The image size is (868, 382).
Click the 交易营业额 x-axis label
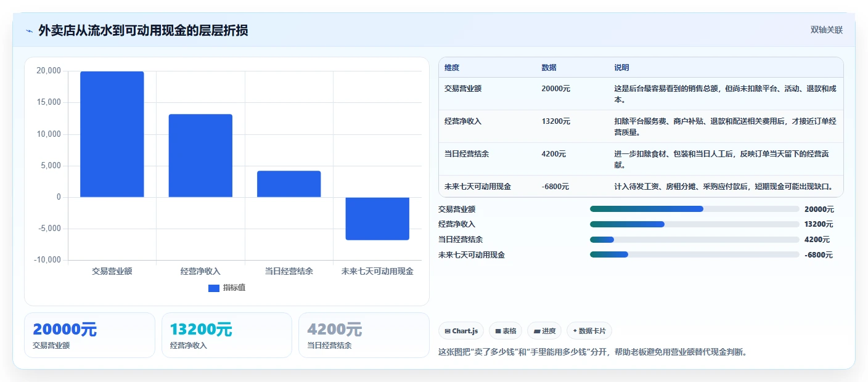pyautogui.click(x=112, y=271)
